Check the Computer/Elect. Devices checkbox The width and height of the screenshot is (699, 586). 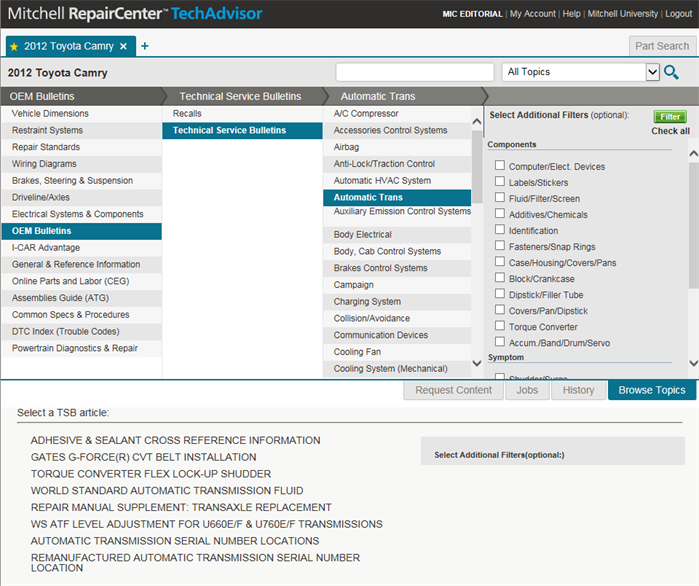(500, 165)
